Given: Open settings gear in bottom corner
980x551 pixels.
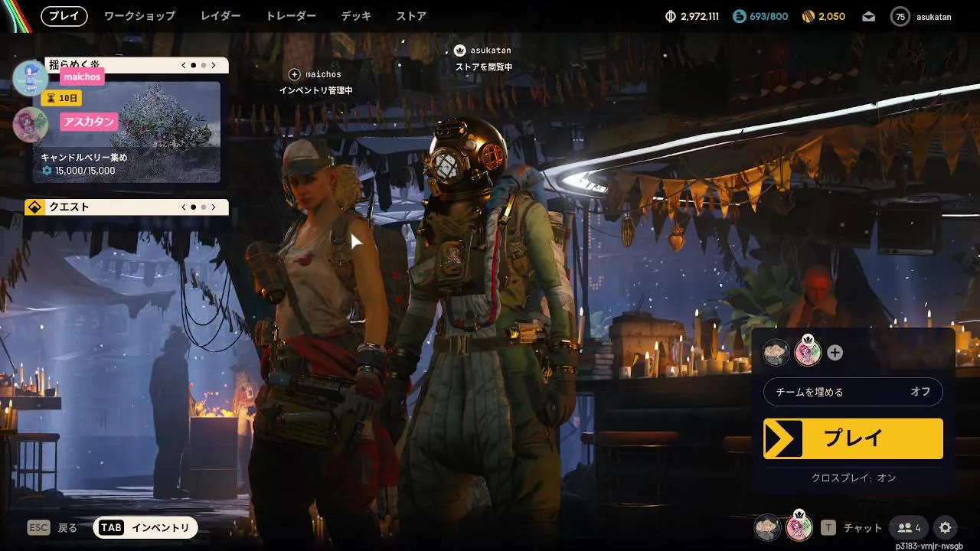Looking at the screenshot, I should click(946, 527).
